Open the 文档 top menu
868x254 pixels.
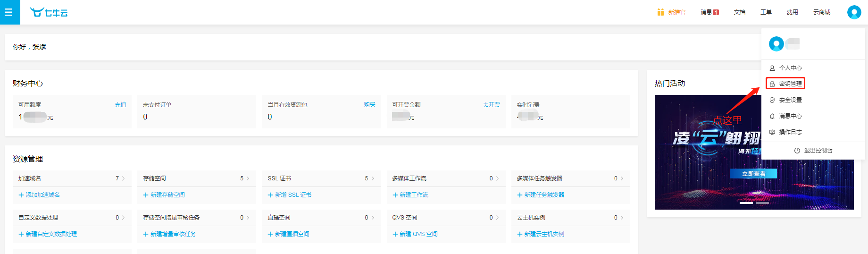740,12
